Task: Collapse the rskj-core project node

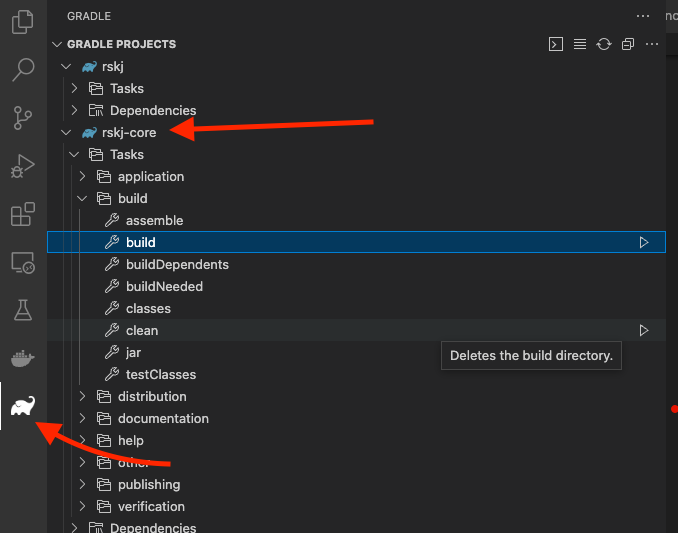Action: pyautogui.click(x=66, y=132)
